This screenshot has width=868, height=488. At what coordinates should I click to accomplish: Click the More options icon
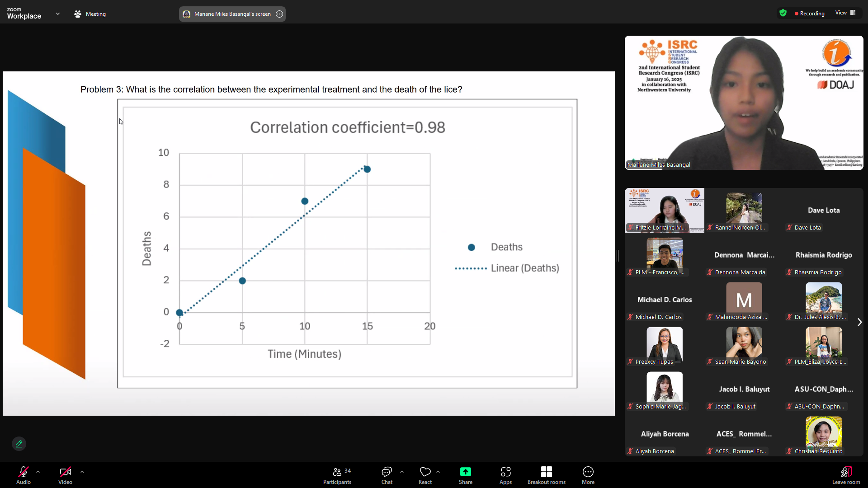588,472
